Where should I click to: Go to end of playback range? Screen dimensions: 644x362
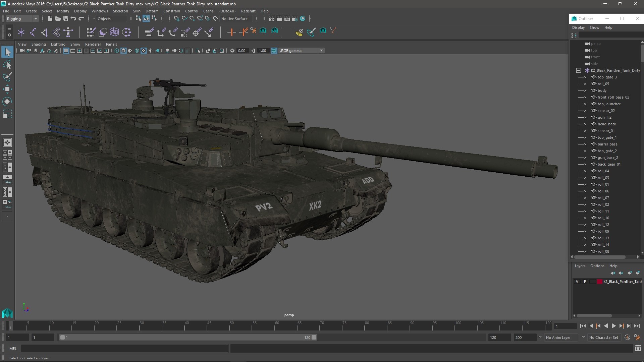(637, 326)
